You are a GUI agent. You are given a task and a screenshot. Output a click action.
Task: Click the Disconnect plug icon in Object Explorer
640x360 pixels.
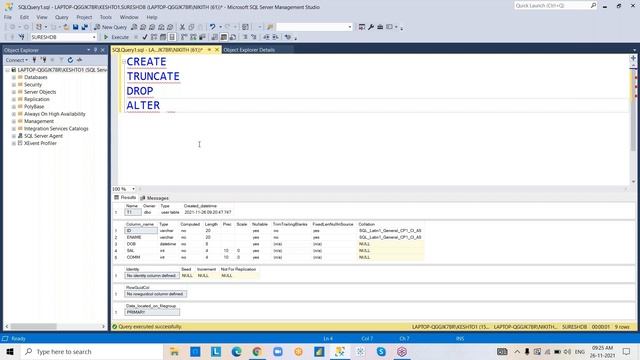point(43,60)
